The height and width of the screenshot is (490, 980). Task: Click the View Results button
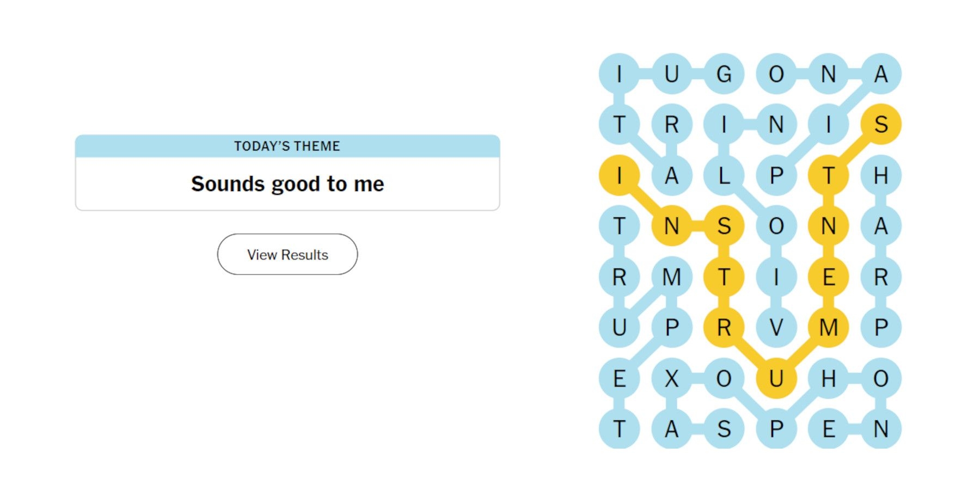click(x=287, y=254)
